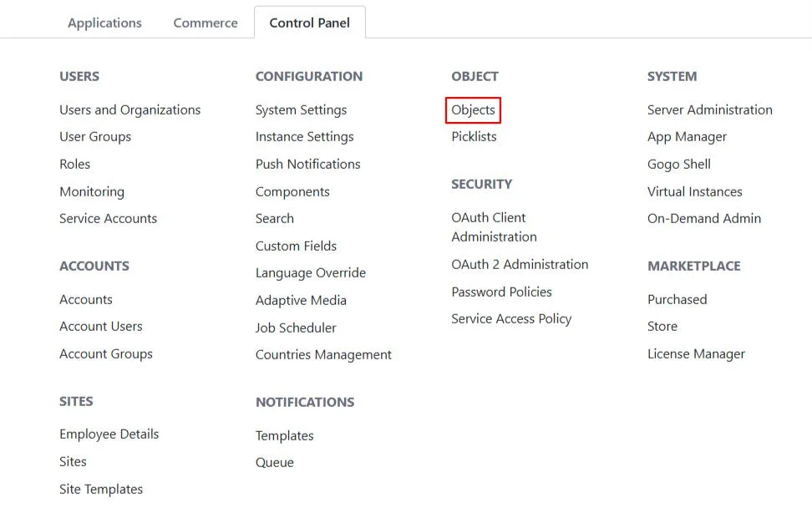The width and height of the screenshot is (812, 513).
Task: Switch to the Applications tab
Action: (x=104, y=23)
